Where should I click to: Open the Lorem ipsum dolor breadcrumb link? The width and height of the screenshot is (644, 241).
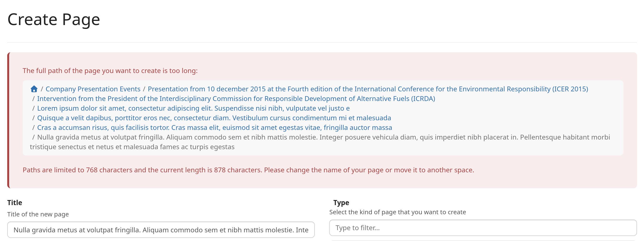click(193, 108)
